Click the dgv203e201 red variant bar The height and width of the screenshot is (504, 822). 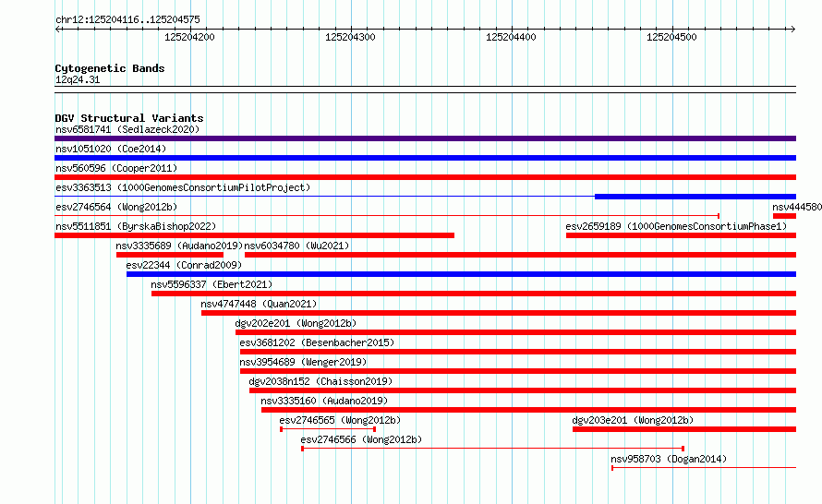coord(684,429)
